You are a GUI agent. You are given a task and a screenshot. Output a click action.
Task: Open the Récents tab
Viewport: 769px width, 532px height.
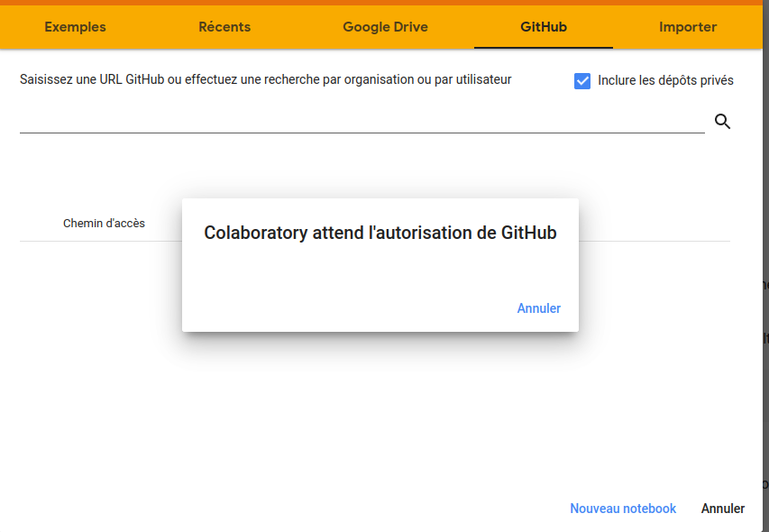coord(224,27)
